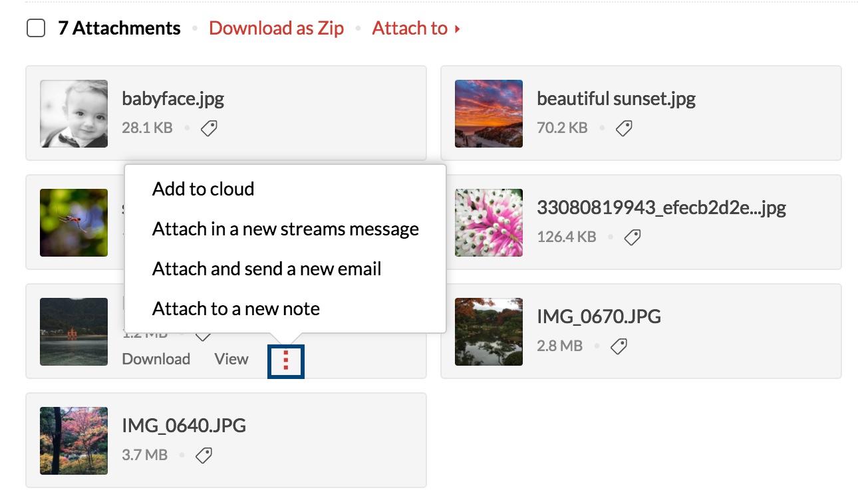Click the tag icon for 33080819943_efecb2d2e...jpg
The width and height of the screenshot is (858, 504).
pos(633,237)
